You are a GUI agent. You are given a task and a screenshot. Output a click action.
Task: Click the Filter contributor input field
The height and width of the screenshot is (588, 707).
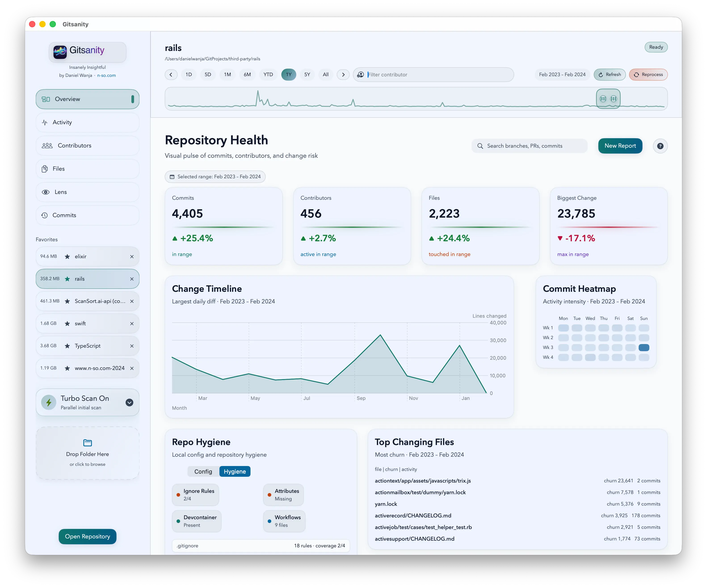tap(434, 75)
